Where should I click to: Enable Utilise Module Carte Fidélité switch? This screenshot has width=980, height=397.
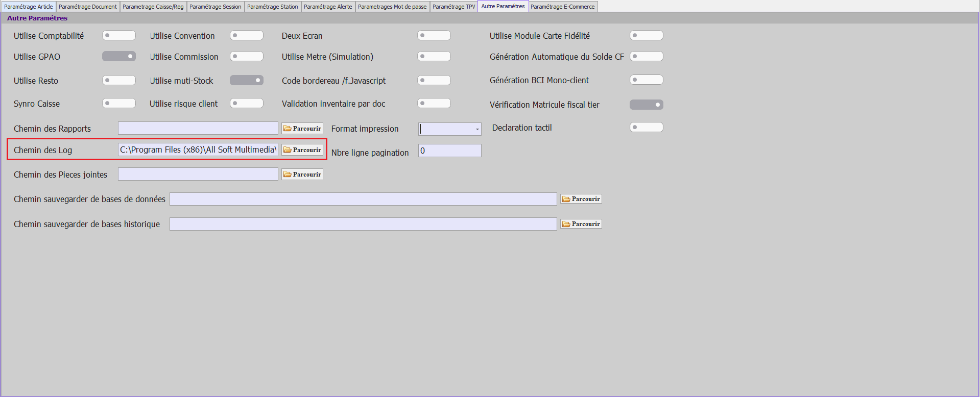pos(647,35)
